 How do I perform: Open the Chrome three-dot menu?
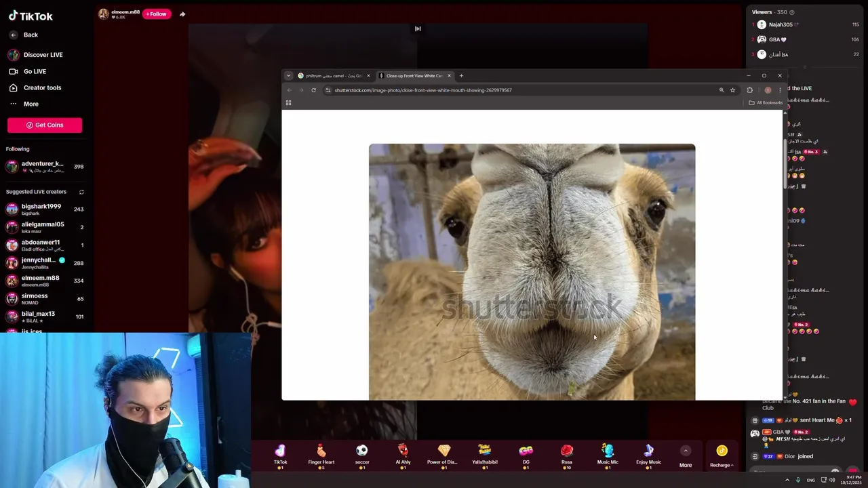780,90
